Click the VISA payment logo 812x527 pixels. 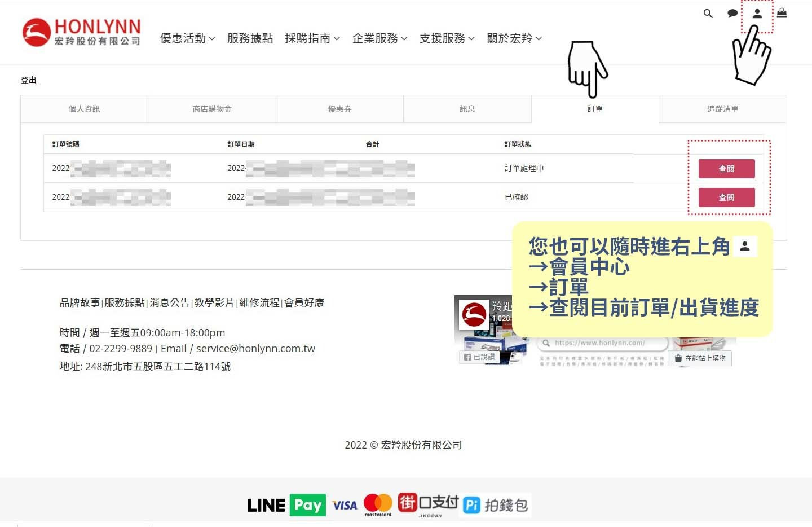point(345,506)
